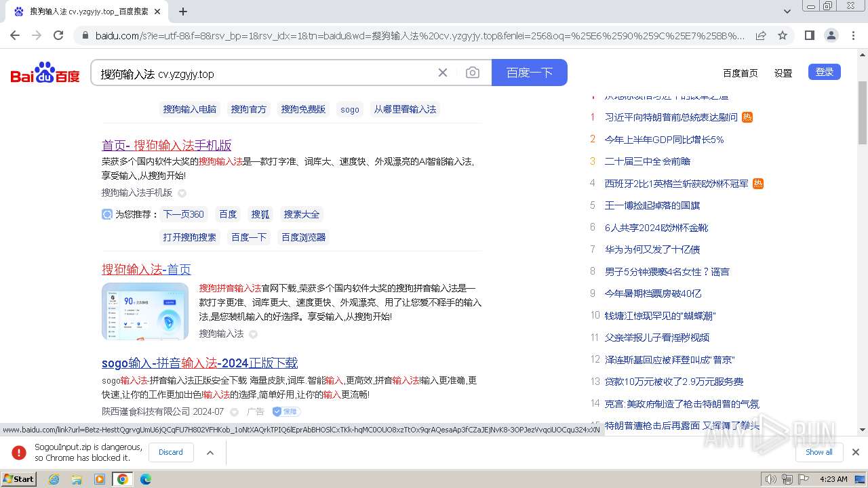
Task: Click the browser back arrow
Action: pos(15,35)
